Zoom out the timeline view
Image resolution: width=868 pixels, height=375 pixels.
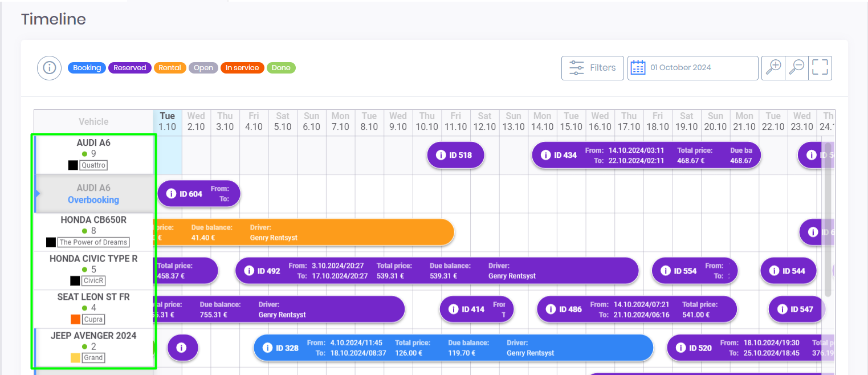[x=797, y=68]
